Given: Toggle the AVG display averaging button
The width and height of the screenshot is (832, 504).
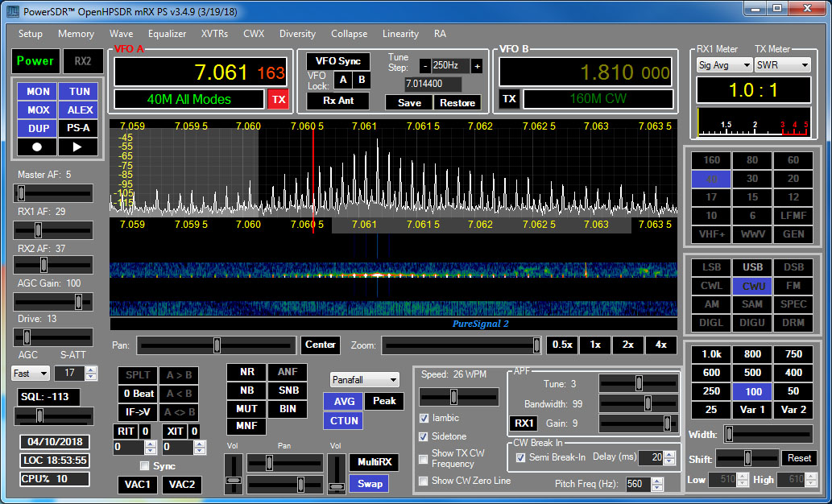Looking at the screenshot, I should point(344,402).
